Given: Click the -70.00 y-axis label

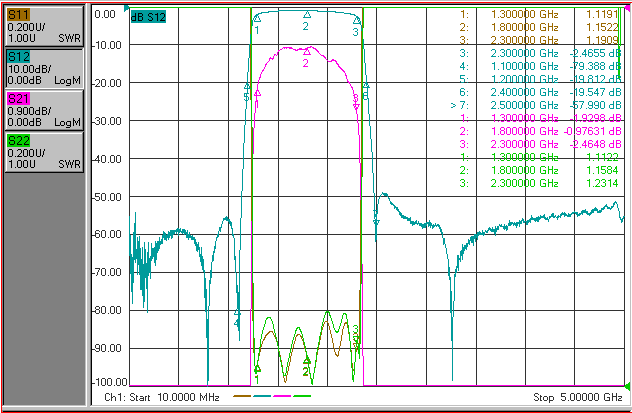Looking at the screenshot, I should (x=107, y=273).
